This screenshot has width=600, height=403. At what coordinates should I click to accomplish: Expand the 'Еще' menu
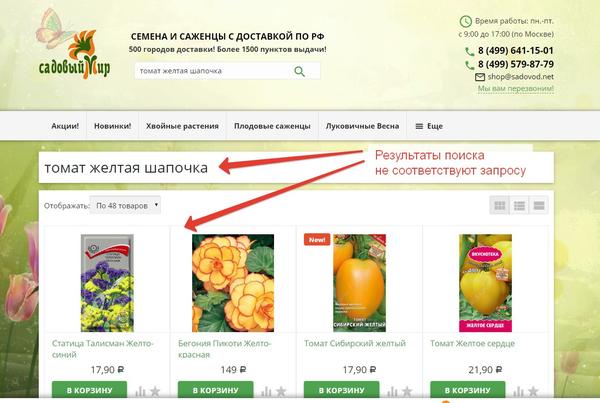tap(429, 126)
